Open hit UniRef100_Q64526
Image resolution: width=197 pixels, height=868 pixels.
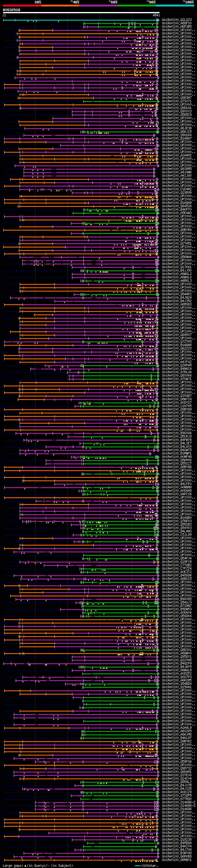[x=177, y=206]
